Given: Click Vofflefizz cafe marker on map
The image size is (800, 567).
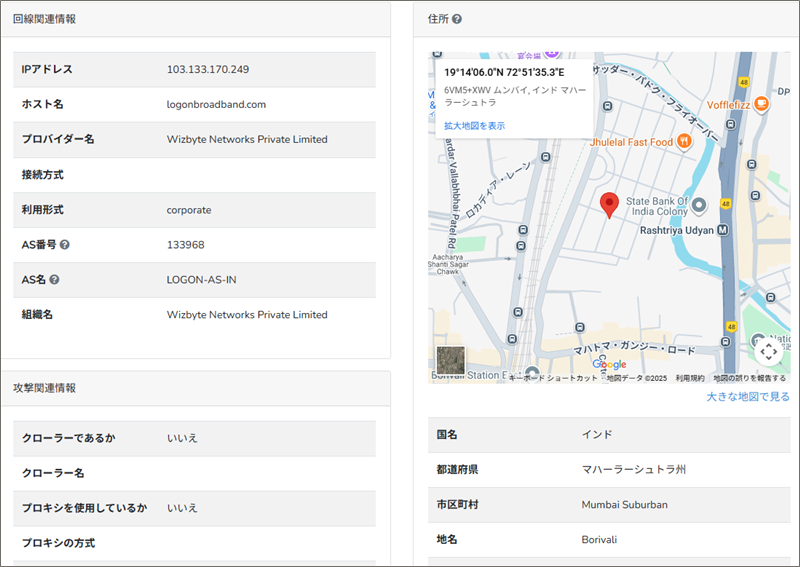Looking at the screenshot, I should coord(761,102).
